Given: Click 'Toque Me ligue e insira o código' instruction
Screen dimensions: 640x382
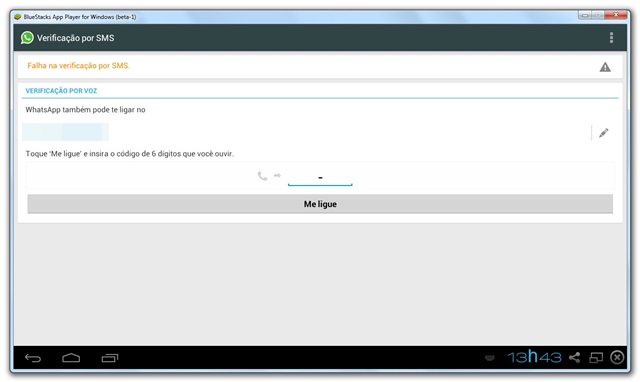Looking at the screenshot, I should [x=130, y=154].
